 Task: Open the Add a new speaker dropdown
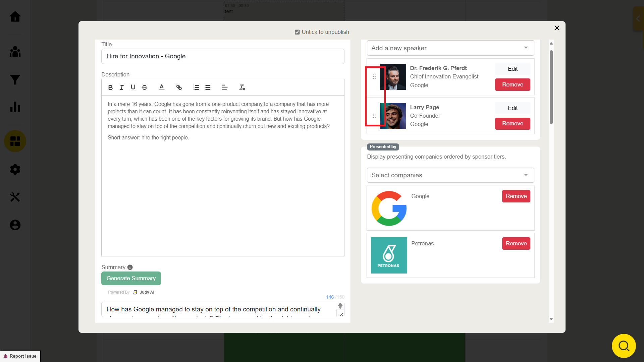450,48
